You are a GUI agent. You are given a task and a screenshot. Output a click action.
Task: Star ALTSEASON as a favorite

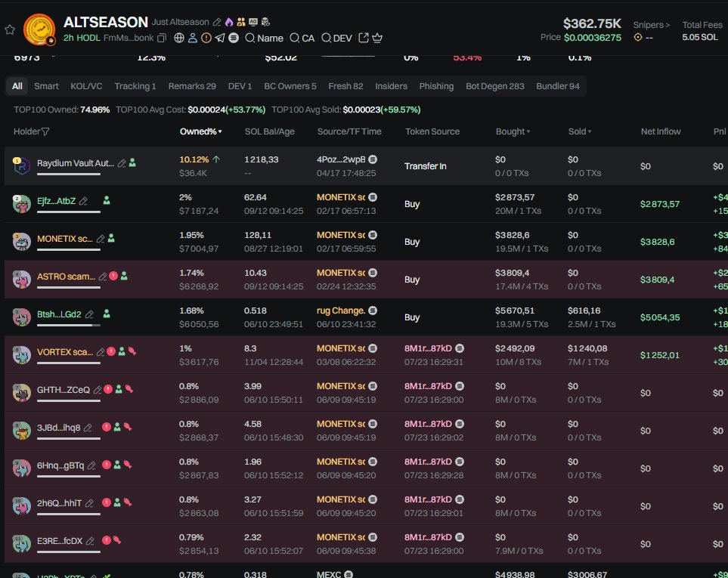pos(10,29)
